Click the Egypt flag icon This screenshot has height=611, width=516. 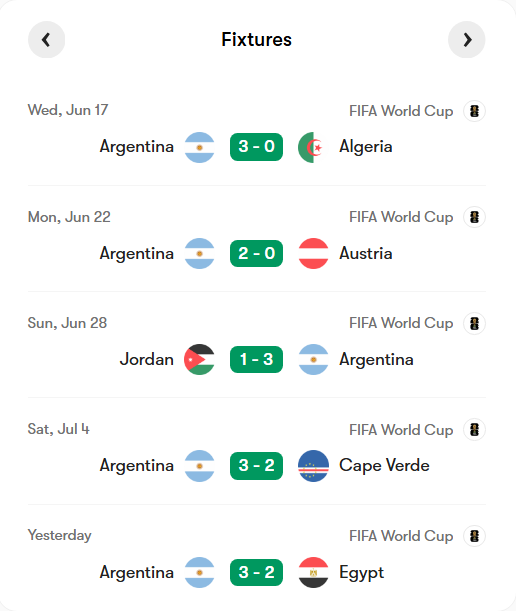[x=313, y=573]
